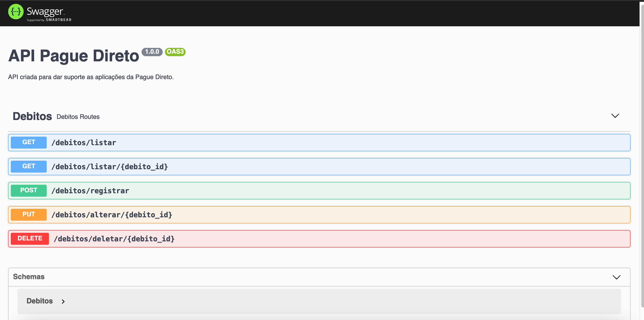Click the Debitos Routes description
644x320 pixels.
[x=78, y=117]
